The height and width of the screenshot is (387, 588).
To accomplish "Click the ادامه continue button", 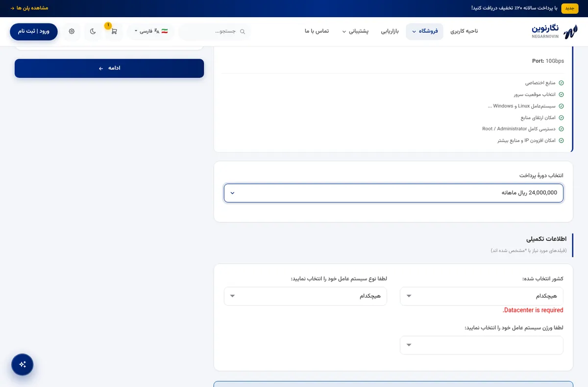I will [x=109, y=68].
